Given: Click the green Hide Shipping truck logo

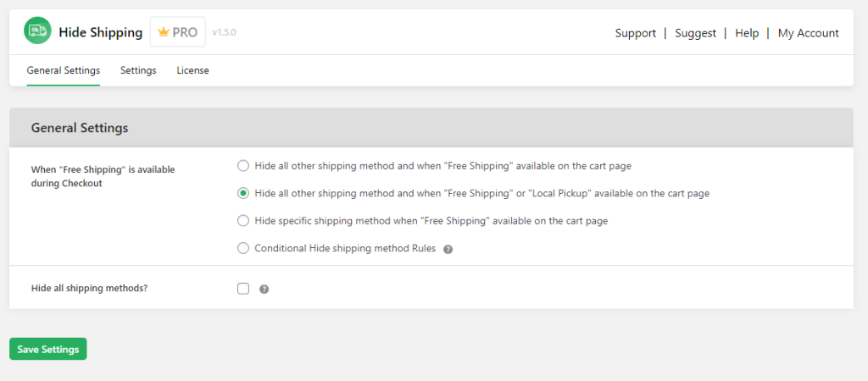Looking at the screenshot, I should tap(37, 30).
